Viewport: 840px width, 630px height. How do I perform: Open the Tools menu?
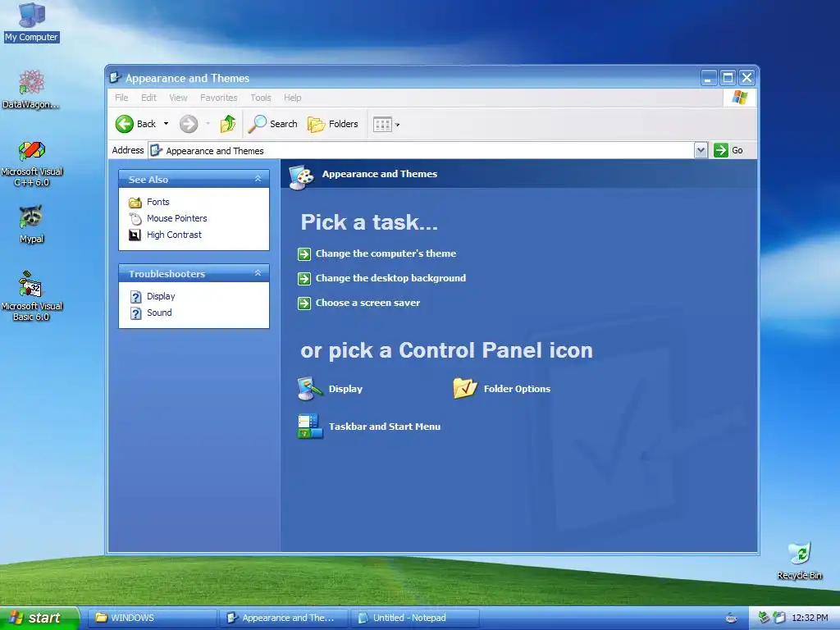point(260,98)
